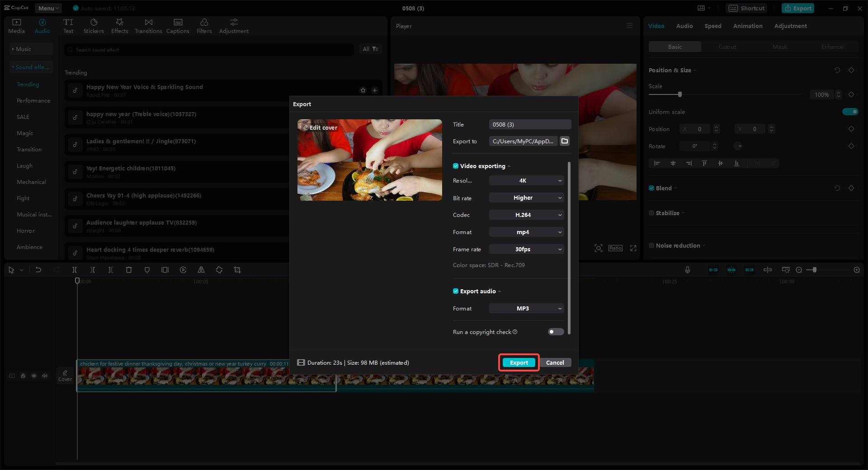Enable the Run a copyright check toggle
The height and width of the screenshot is (470, 868).
[555, 332]
